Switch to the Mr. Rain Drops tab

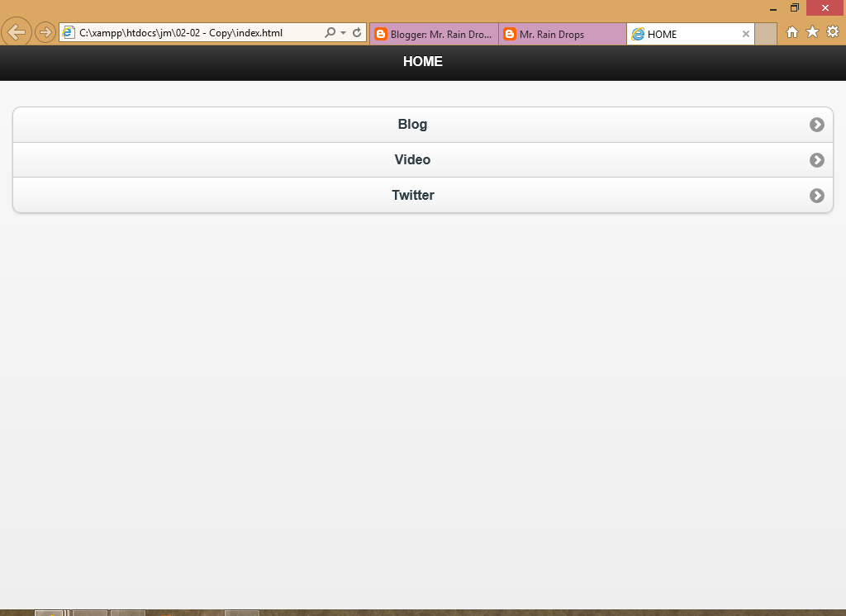pos(562,34)
